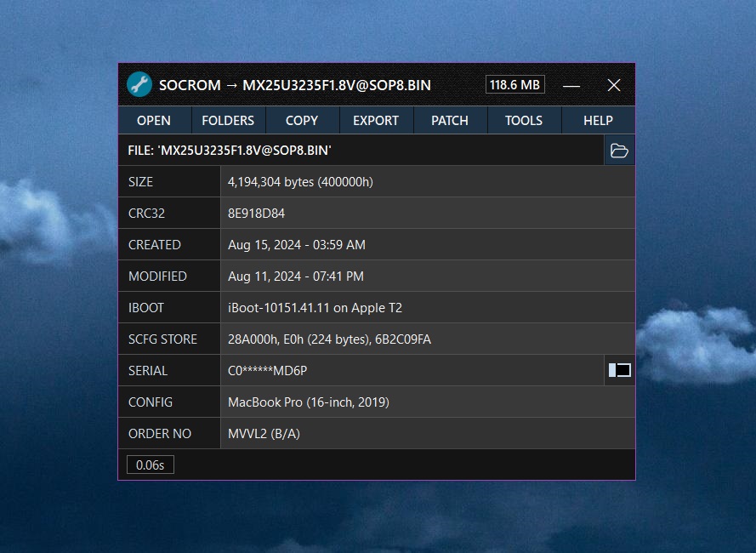756x553 pixels.
Task: Close the SOCROM window
Action: click(614, 85)
